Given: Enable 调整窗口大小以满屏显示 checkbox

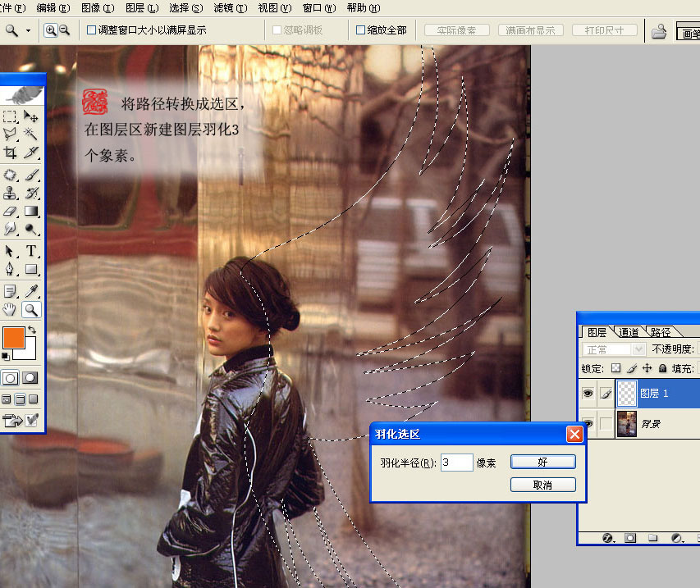Looking at the screenshot, I should tap(92, 30).
